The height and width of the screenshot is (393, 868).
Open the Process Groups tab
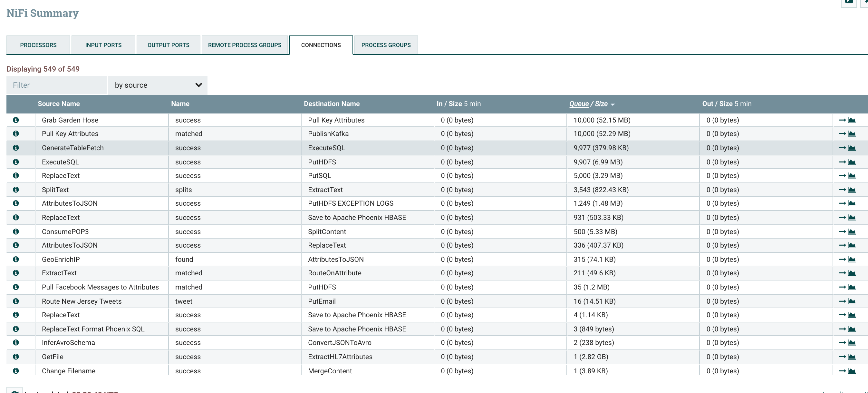386,45
